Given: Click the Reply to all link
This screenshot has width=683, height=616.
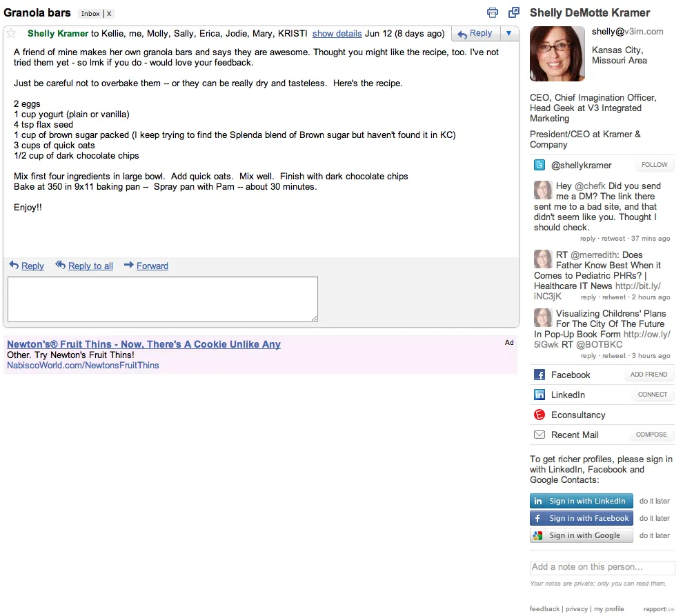Looking at the screenshot, I should [x=90, y=266].
